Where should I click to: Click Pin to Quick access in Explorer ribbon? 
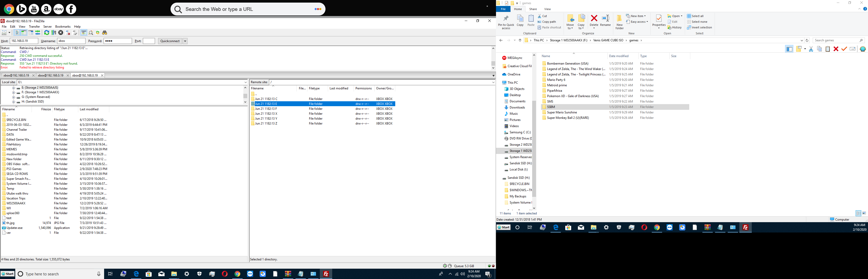[506, 22]
